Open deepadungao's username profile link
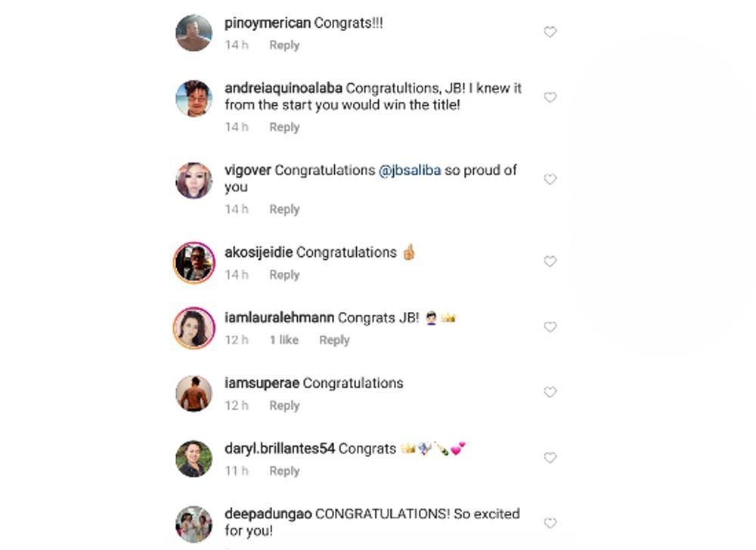 268,514
